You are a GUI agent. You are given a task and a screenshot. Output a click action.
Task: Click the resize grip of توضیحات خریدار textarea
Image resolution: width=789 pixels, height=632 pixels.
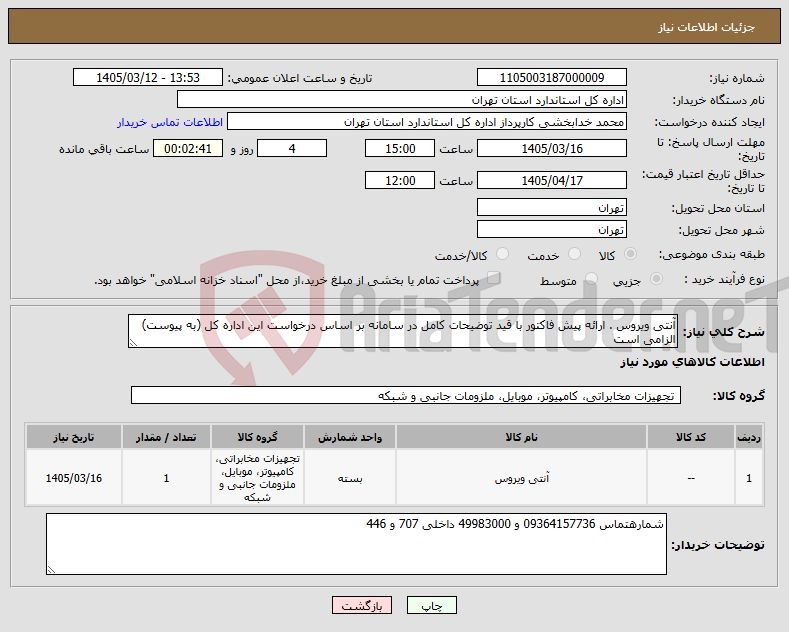(51, 570)
